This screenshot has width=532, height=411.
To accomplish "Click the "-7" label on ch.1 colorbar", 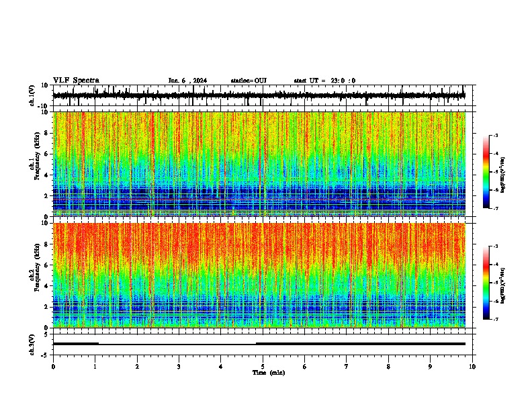I will tap(495, 208).
